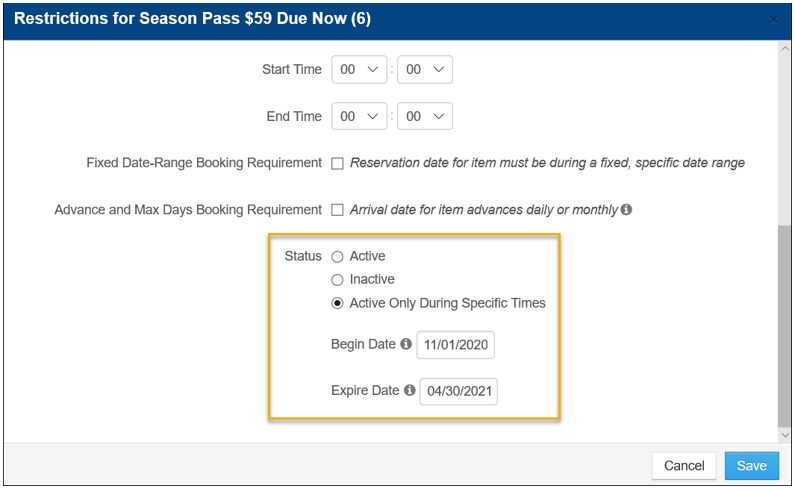
Task: Check Advance and Max Days Booking Requirement
Action: pos(337,210)
